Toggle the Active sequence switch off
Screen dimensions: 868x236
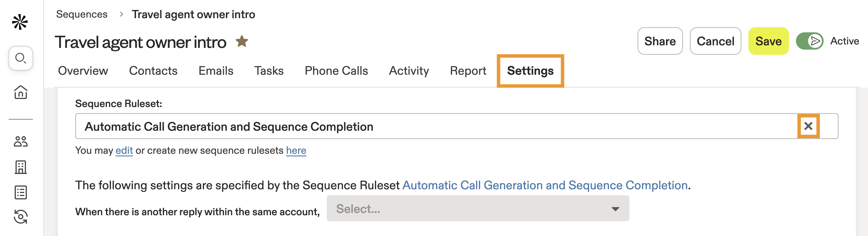809,41
